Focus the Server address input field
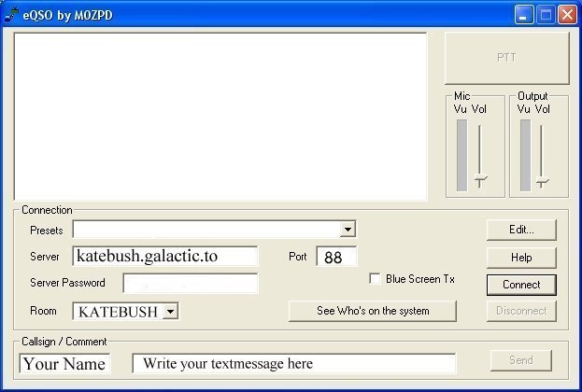Viewport: 582px width, 392px height. [x=165, y=257]
